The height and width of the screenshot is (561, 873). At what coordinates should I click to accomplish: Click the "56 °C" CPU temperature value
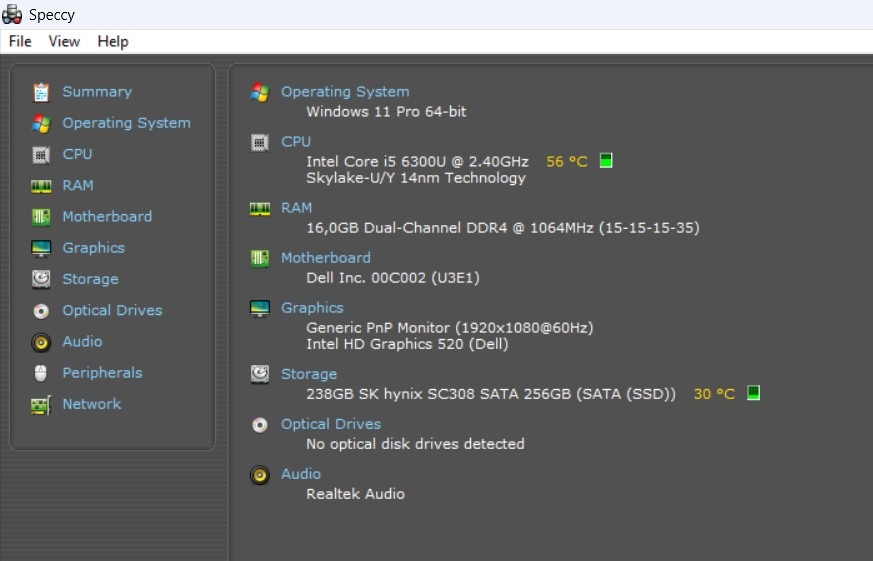(567, 162)
